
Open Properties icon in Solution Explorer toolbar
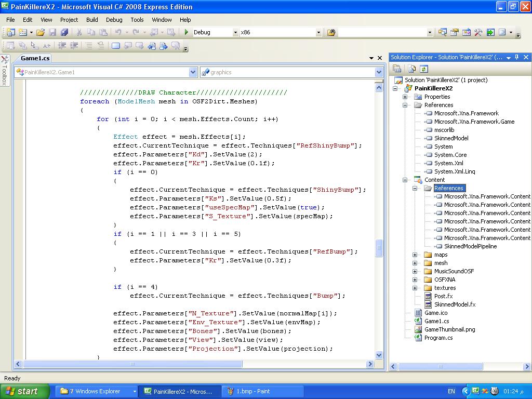coord(397,69)
